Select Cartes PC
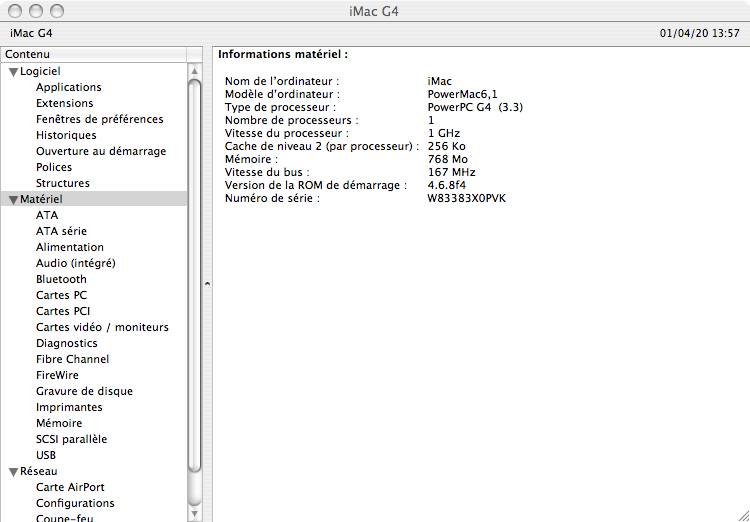This screenshot has width=750, height=522. point(61,295)
